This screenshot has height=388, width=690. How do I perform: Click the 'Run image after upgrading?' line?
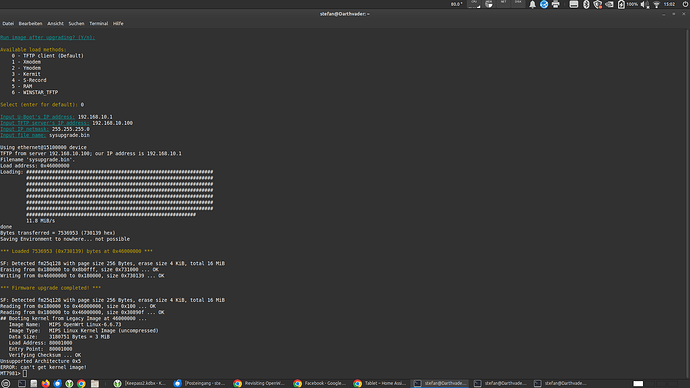[x=48, y=37]
